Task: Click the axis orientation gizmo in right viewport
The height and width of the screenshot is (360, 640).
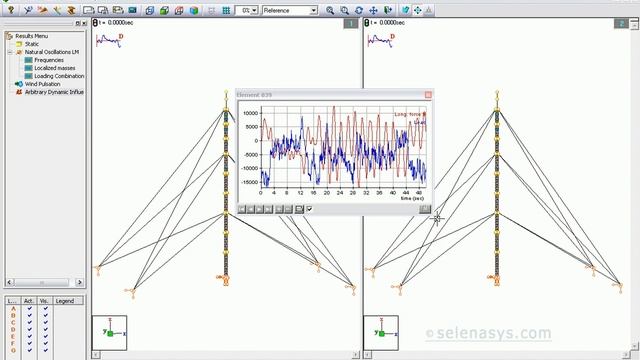Action: 381,333
